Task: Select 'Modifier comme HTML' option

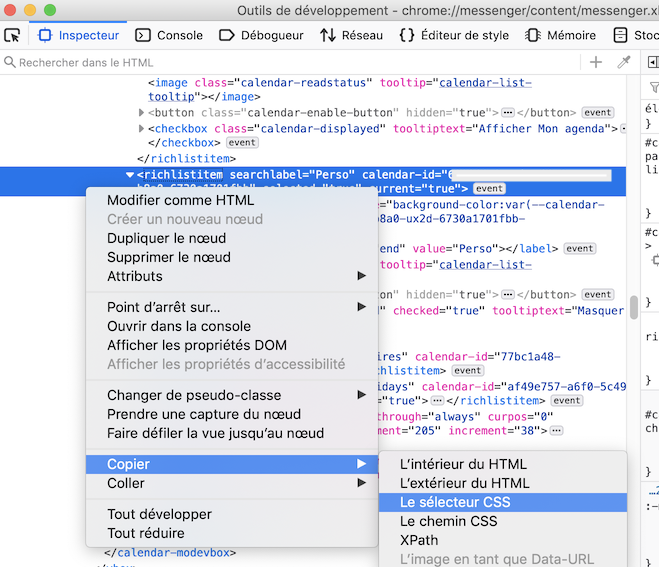Action: [180, 200]
